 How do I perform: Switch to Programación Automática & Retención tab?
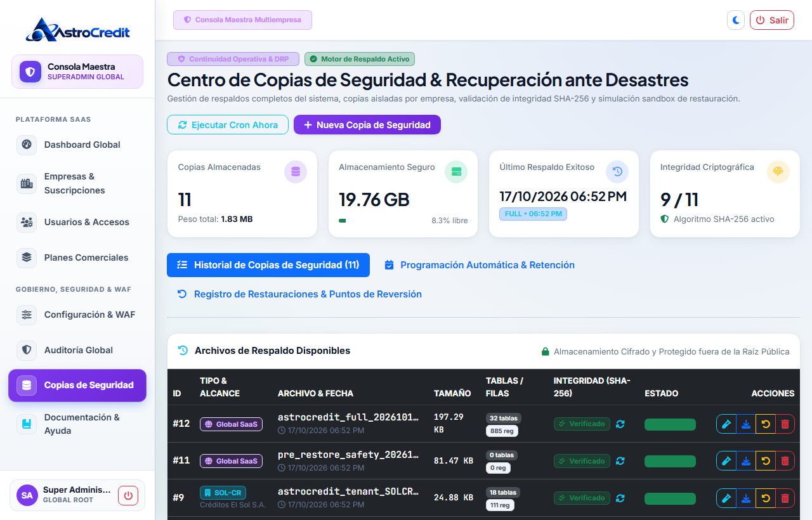[480, 265]
